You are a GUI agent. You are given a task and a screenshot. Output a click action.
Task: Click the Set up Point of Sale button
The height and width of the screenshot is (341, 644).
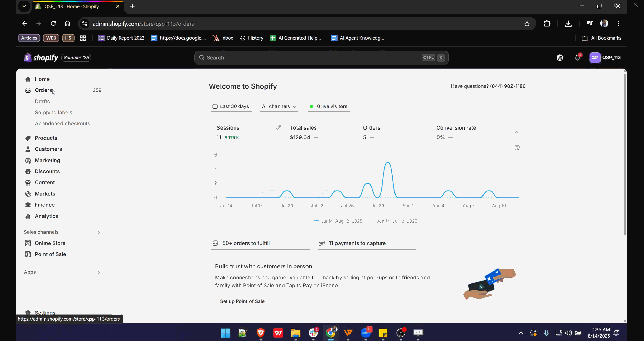coord(242,301)
